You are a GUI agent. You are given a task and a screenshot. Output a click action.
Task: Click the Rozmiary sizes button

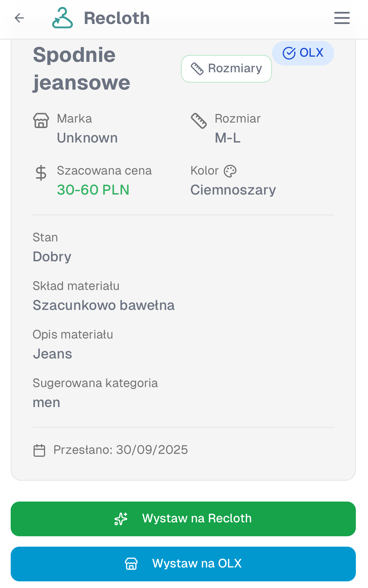click(x=226, y=69)
